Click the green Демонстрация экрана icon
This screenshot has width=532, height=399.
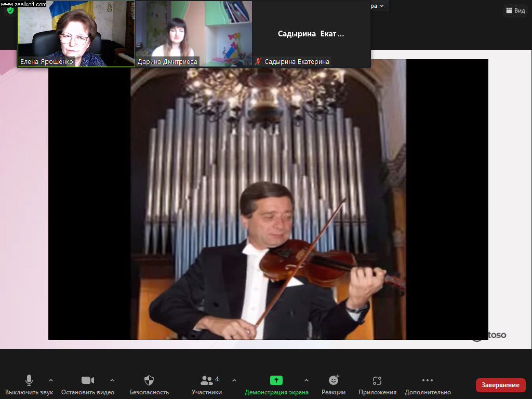(x=276, y=380)
